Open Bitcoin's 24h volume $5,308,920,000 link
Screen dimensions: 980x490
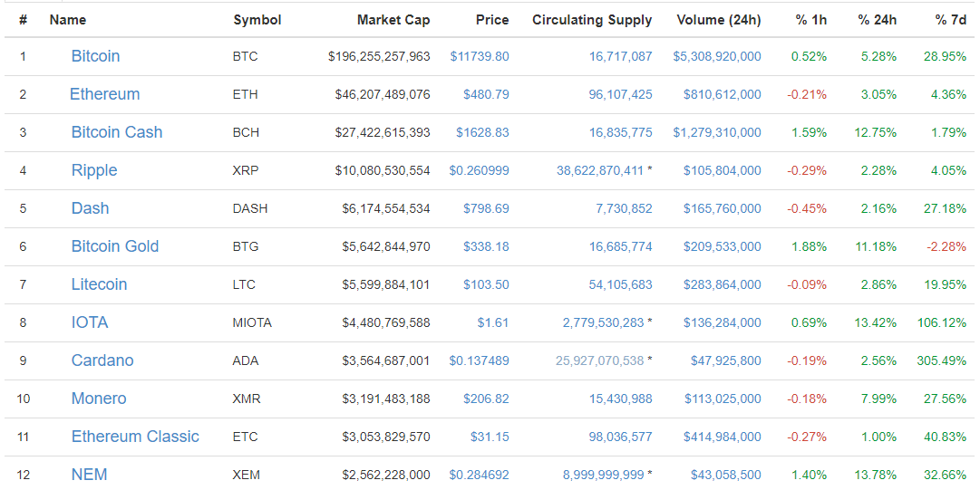coord(717,56)
